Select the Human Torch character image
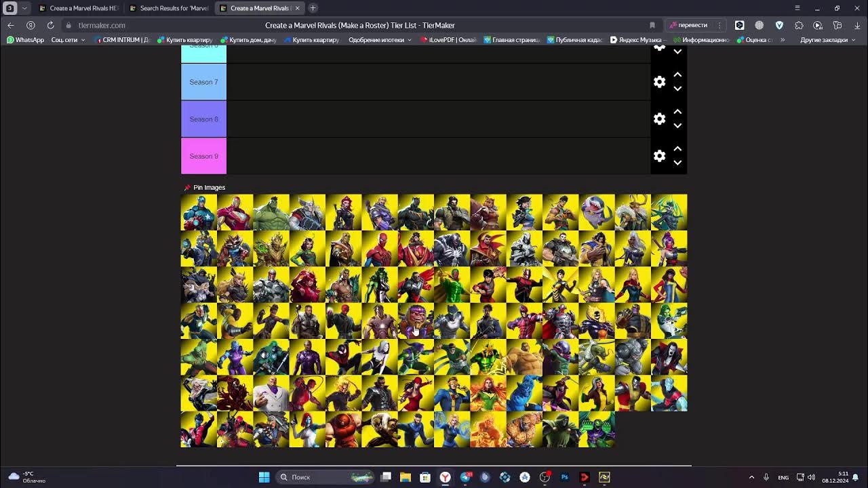The image size is (868, 488). 488,429
